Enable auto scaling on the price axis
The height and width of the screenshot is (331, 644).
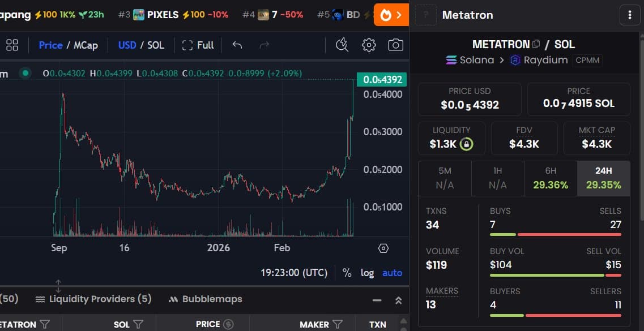(x=392, y=273)
